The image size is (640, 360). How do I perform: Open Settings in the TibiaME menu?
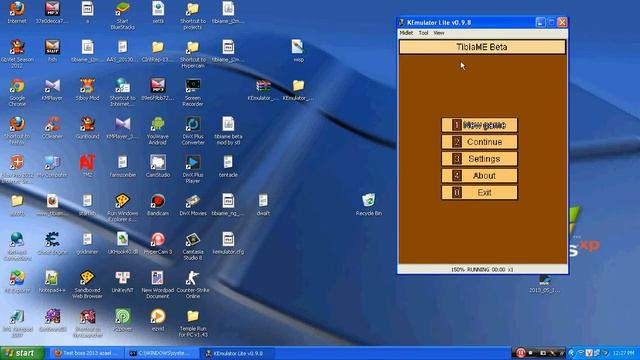click(x=480, y=159)
